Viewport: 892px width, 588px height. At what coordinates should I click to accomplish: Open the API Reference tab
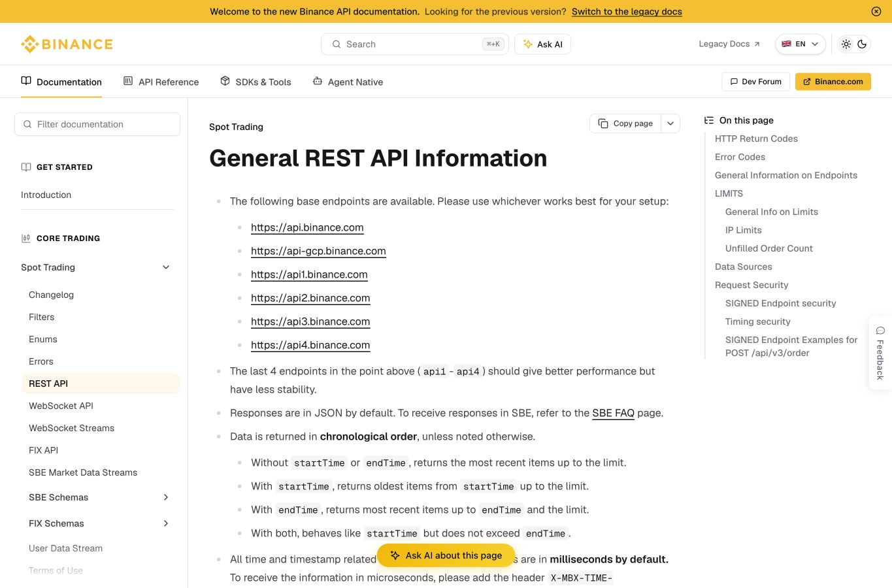point(161,82)
